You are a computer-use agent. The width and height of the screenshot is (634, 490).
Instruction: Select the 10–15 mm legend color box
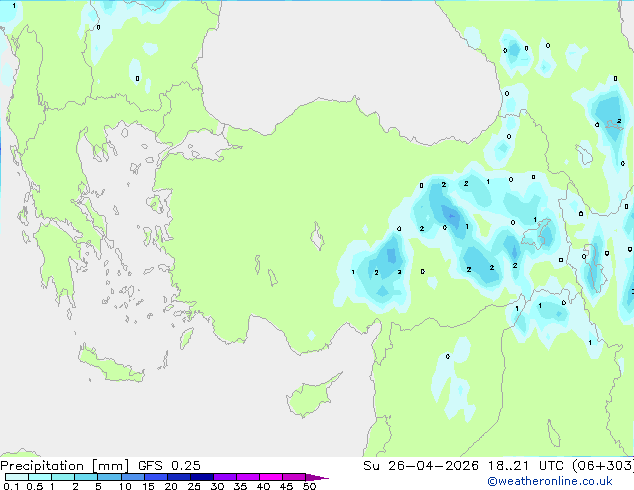[x=132, y=477]
